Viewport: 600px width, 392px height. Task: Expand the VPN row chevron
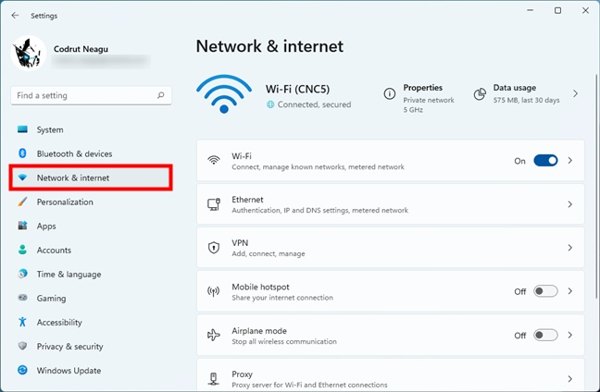pos(570,248)
